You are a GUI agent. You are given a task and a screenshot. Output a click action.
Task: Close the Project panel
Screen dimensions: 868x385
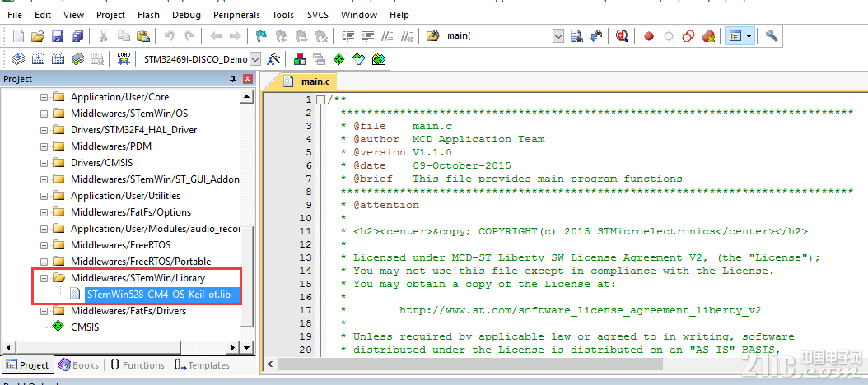[x=247, y=79]
